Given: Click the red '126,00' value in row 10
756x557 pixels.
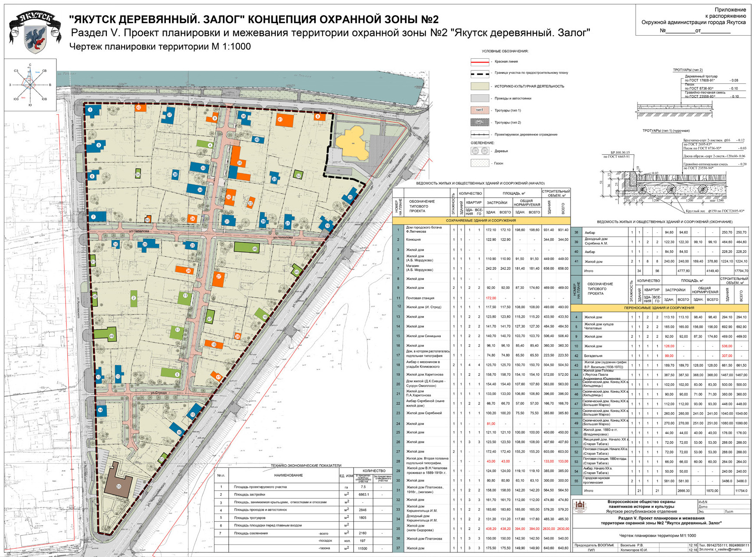Looking at the screenshot, I should tap(669, 346).
